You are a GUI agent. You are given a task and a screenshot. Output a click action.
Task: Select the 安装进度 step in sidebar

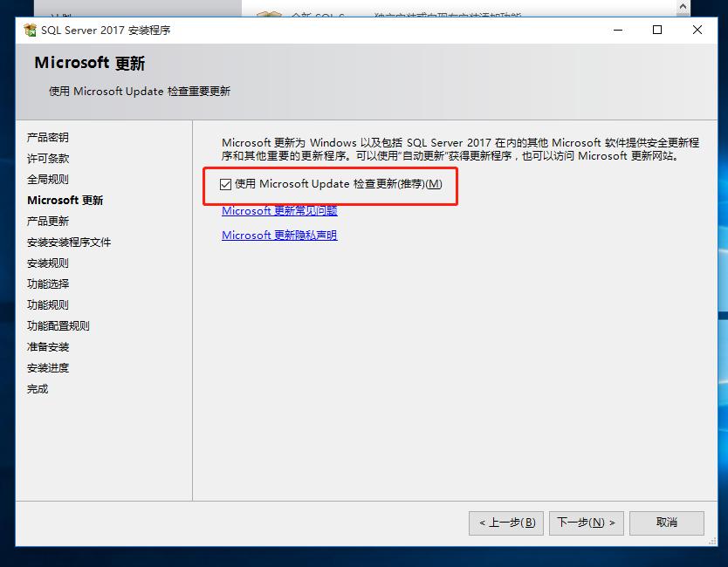click(x=48, y=368)
